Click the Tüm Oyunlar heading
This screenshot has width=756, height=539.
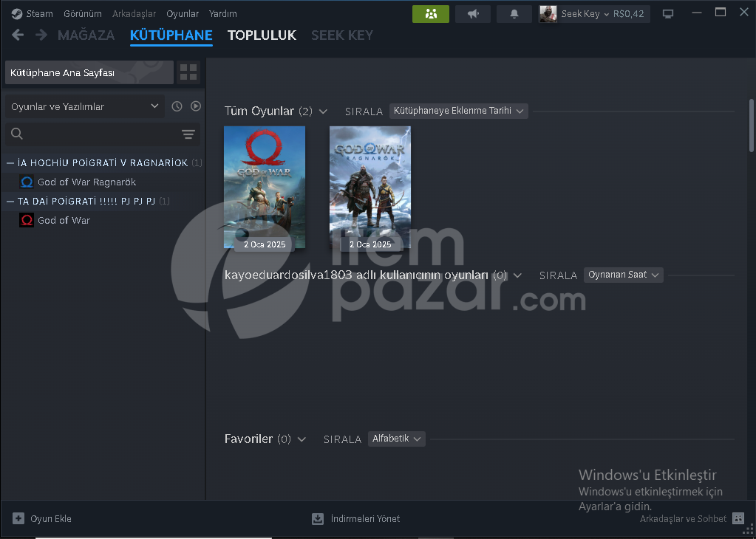[259, 111]
